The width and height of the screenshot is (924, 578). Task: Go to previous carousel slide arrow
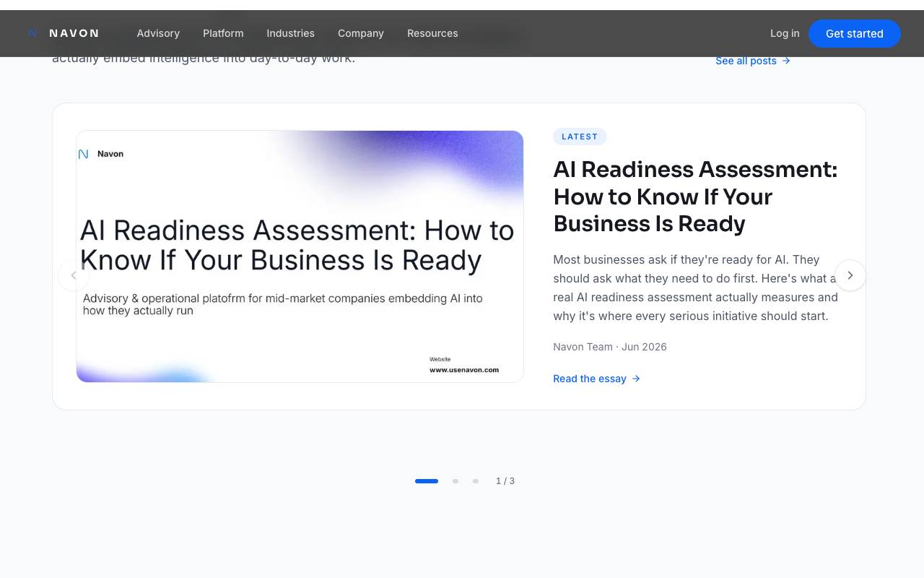(74, 275)
